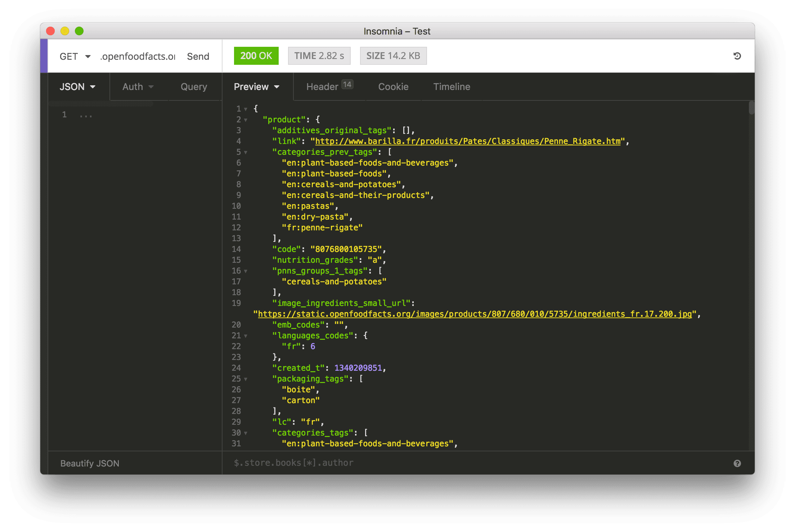Click the green fullscreen window button
Screen dimensions: 795x532
[79, 31]
